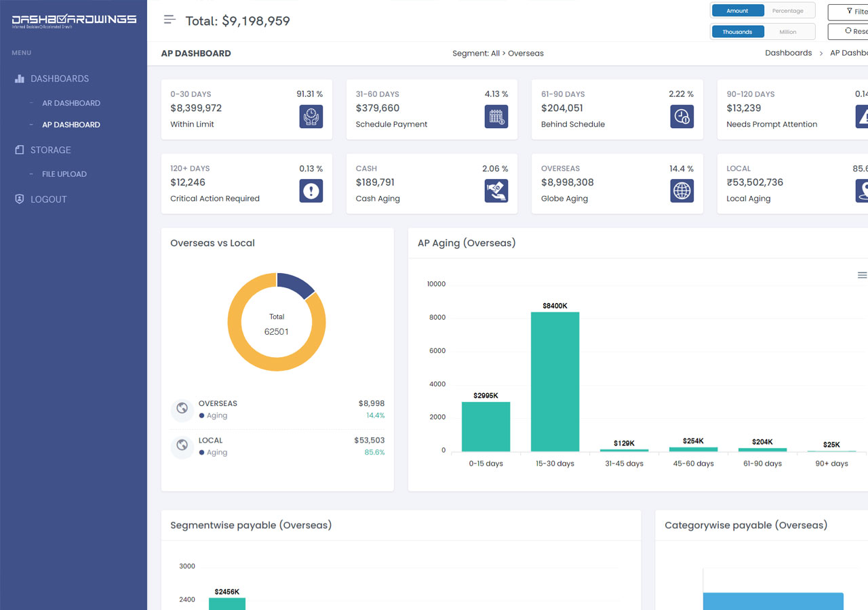Click the Dashboardrowings logo
This screenshot has width=868, height=610.
tap(73, 21)
